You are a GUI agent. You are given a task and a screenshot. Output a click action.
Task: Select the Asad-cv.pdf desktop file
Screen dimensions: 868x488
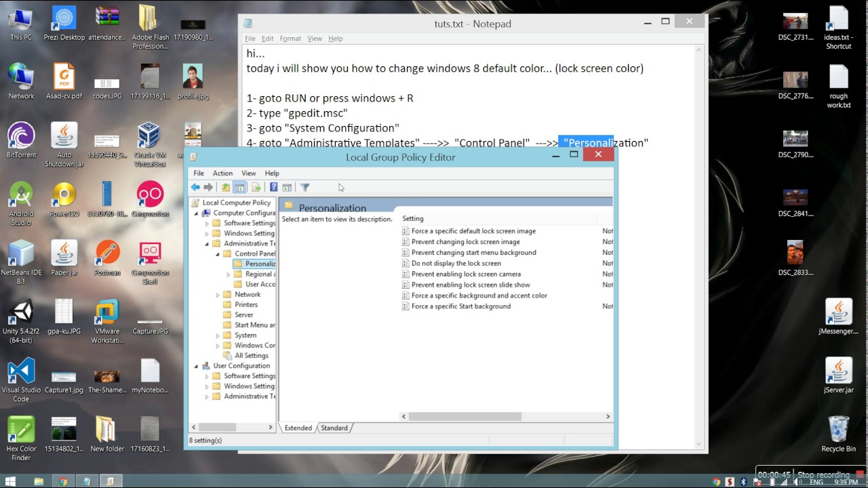(x=64, y=81)
